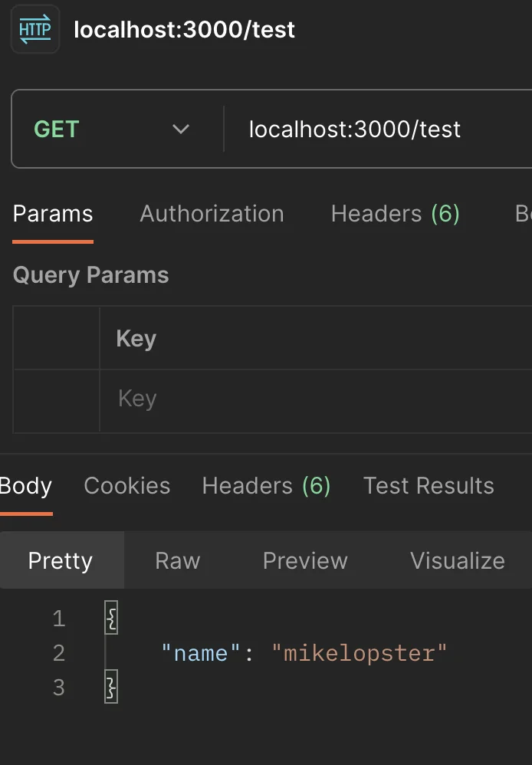The image size is (532, 765).
Task: Open the response Cookies tab
Action: (x=127, y=486)
